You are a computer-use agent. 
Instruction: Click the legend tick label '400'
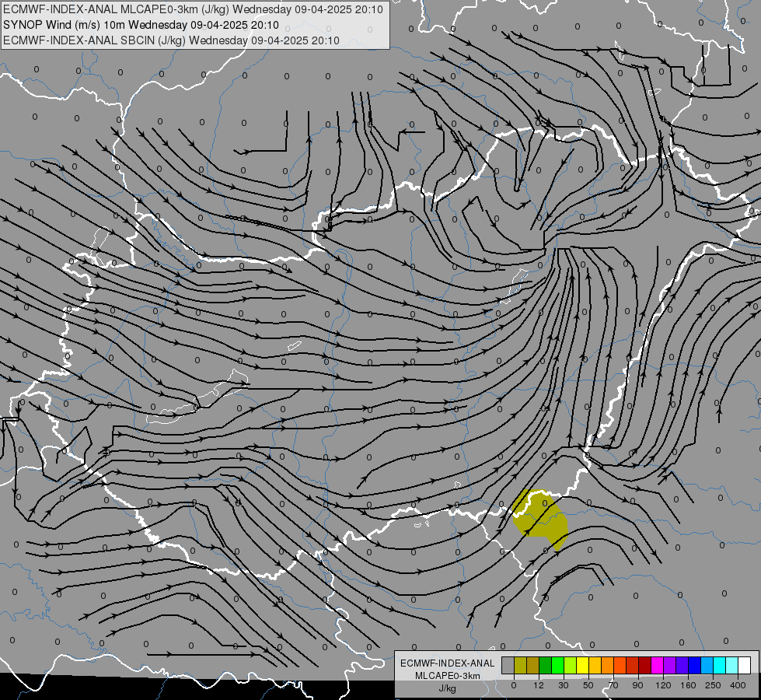[738, 685]
